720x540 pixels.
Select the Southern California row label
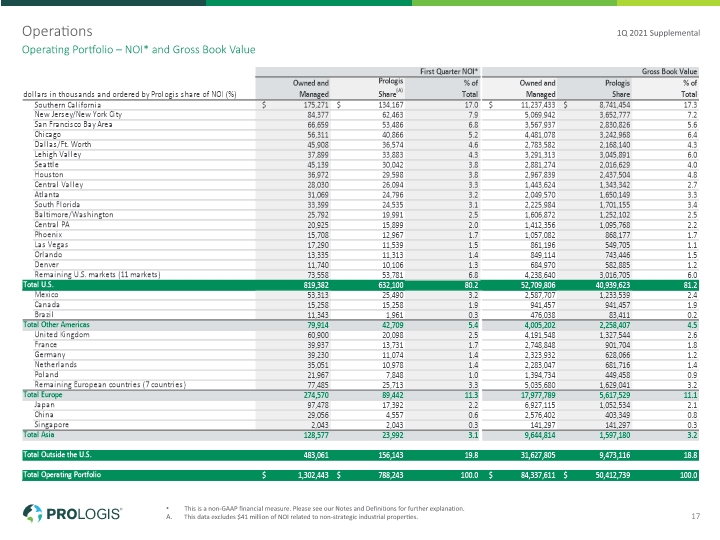(68, 105)
